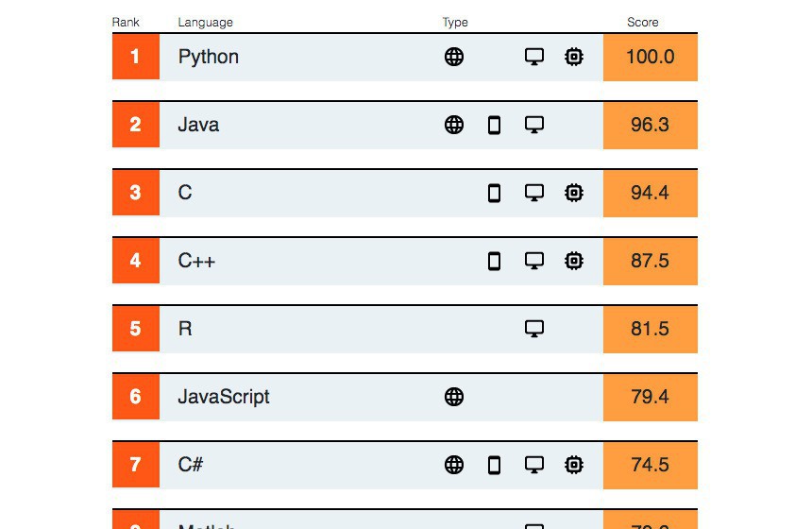
Task: Click the web globe icon in Python row
Action: 454,57
